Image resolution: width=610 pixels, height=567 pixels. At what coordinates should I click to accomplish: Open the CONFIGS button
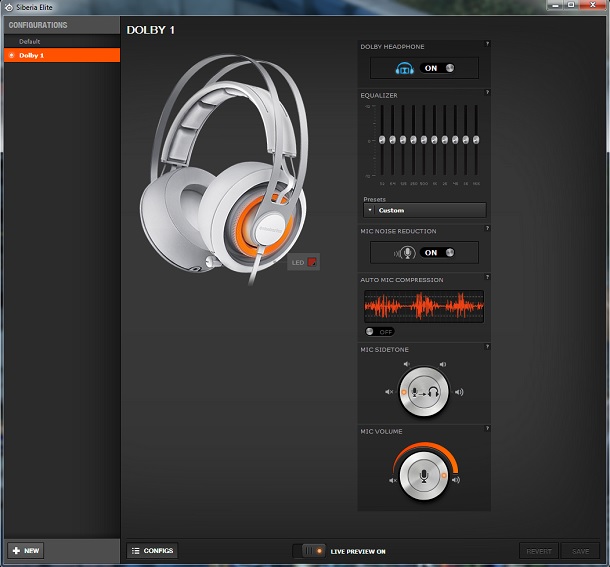click(x=152, y=551)
